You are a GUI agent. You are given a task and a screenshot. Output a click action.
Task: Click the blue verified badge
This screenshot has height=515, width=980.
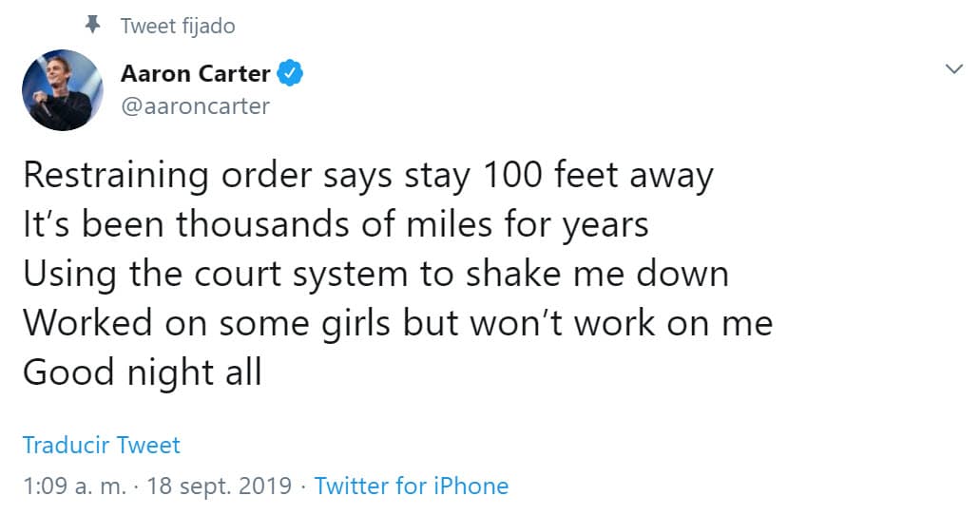[289, 73]
